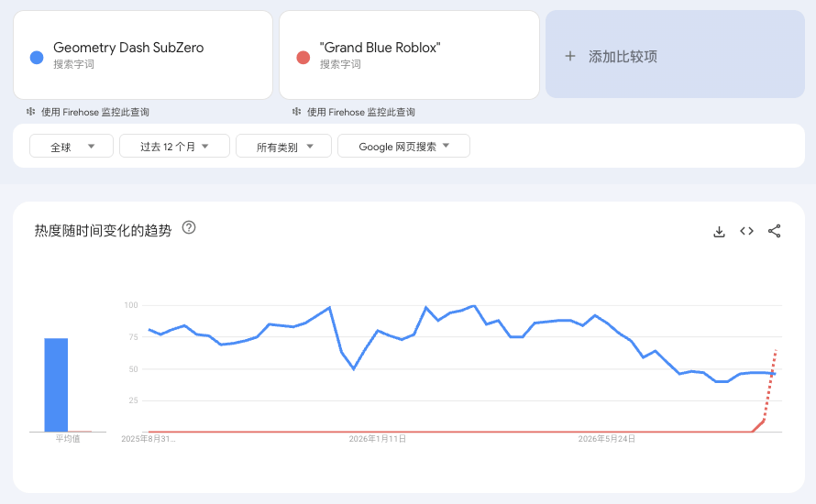Image resolution: width=816 pixels, height=504 pixels.
Task: Open the help question mark icon
Action: click(x=189, y=227)
